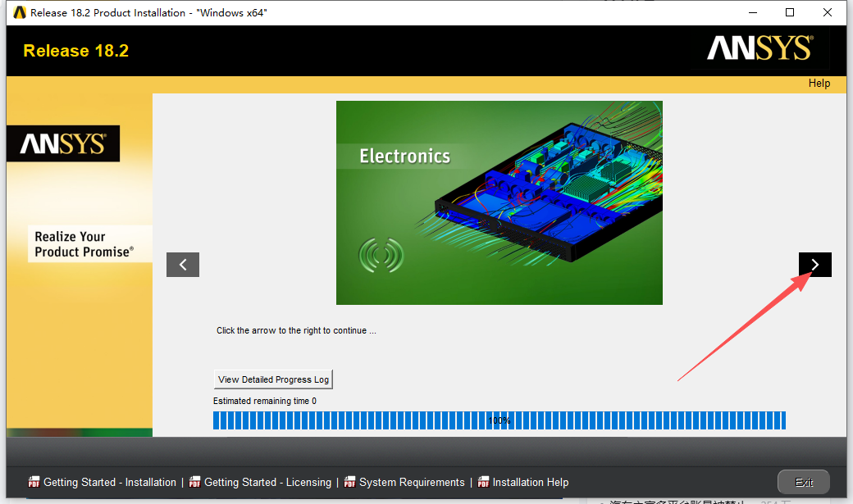This screenshot has height=504, width=853.
Task: Maximize the installer window
Action: coord(789,12)
